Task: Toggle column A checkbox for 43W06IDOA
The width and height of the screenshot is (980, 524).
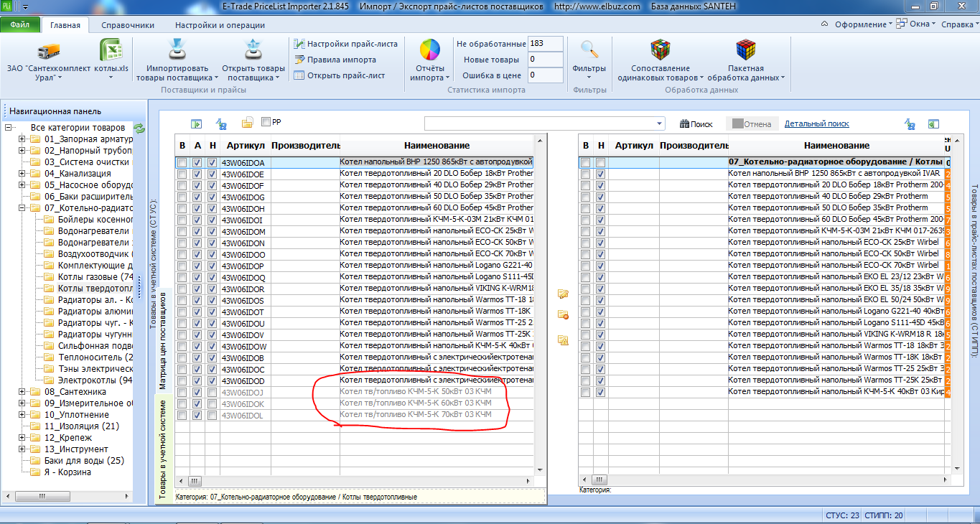Action: point(197,163)
